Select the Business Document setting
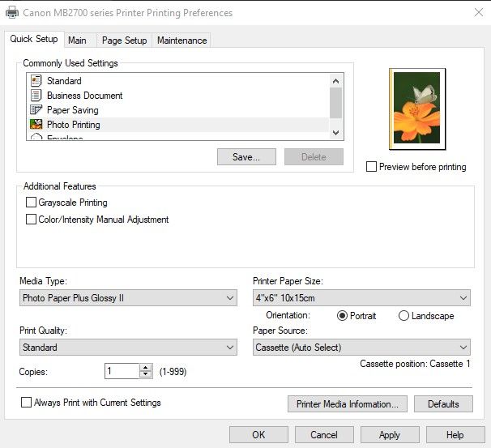Image resolution: width=491 pixels, height=448 pixels. (x=178, y=95)
